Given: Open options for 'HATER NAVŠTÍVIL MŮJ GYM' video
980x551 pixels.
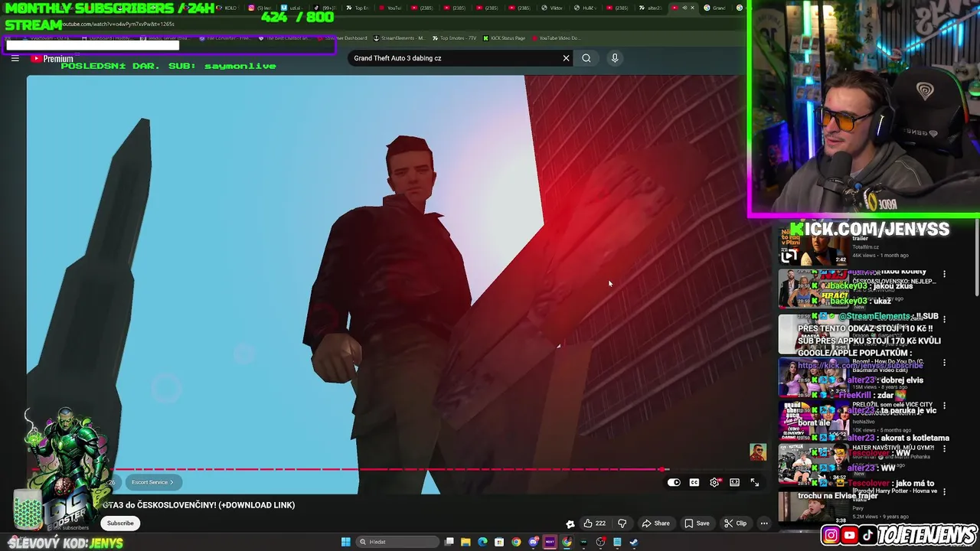Looking at the screenshot, I should click(944, 449).
